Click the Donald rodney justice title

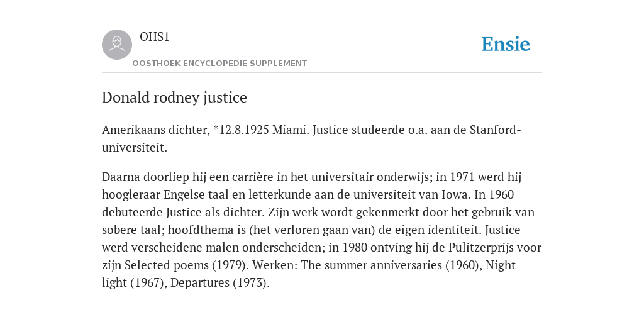(x=174, y=97)
